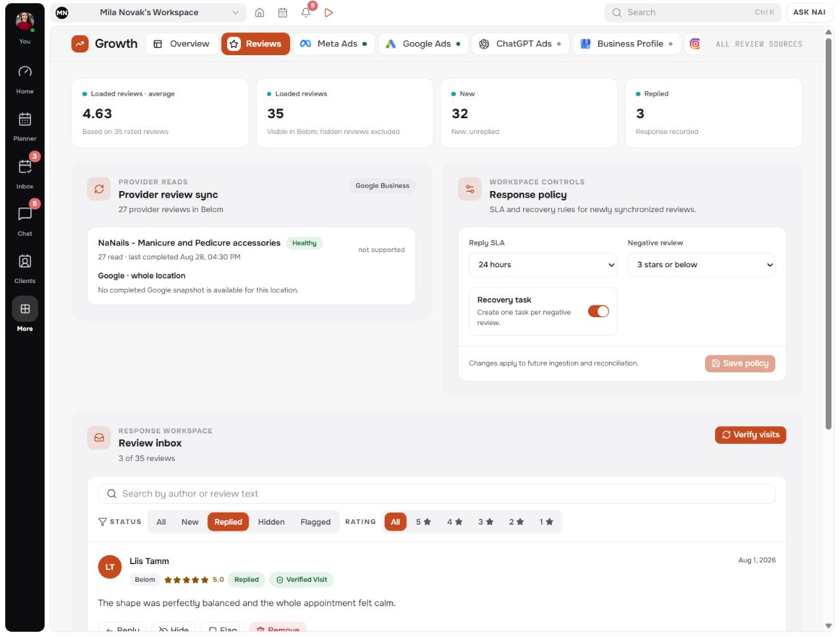Click the status filter funnel icon
Viewport: 840px width, 637px height.
tap(102, 522)
